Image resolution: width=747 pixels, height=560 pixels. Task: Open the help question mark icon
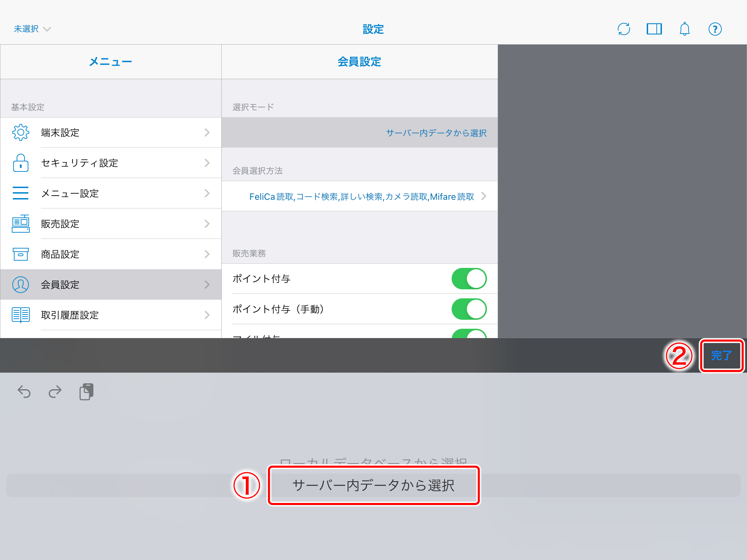(x=715, y=29)
